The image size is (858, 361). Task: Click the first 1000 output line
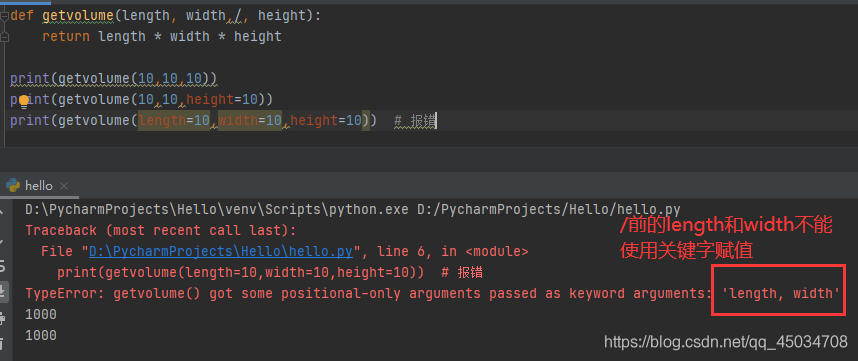pos(41,315)
